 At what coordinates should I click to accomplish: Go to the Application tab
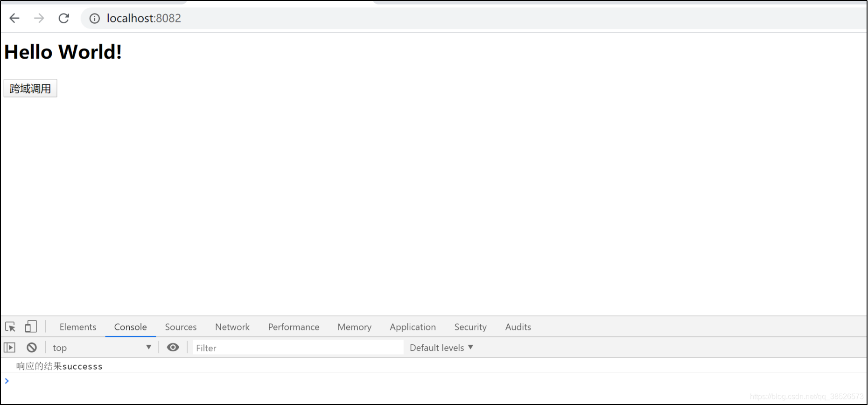[x=413, y=327]
